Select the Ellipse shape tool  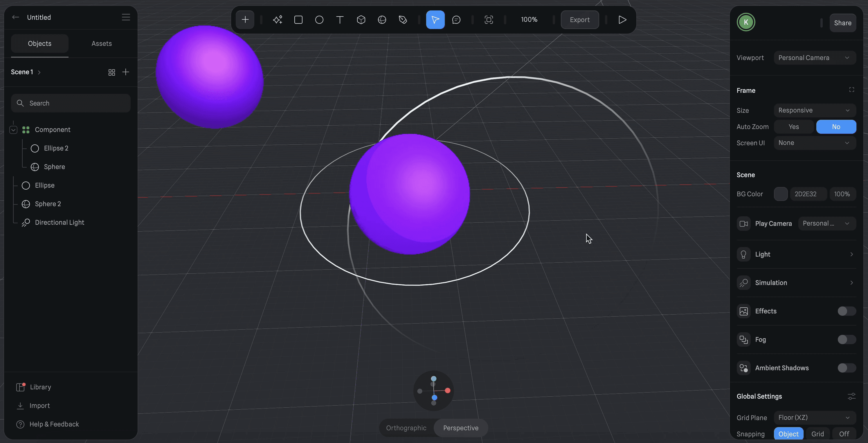point(319,20)
